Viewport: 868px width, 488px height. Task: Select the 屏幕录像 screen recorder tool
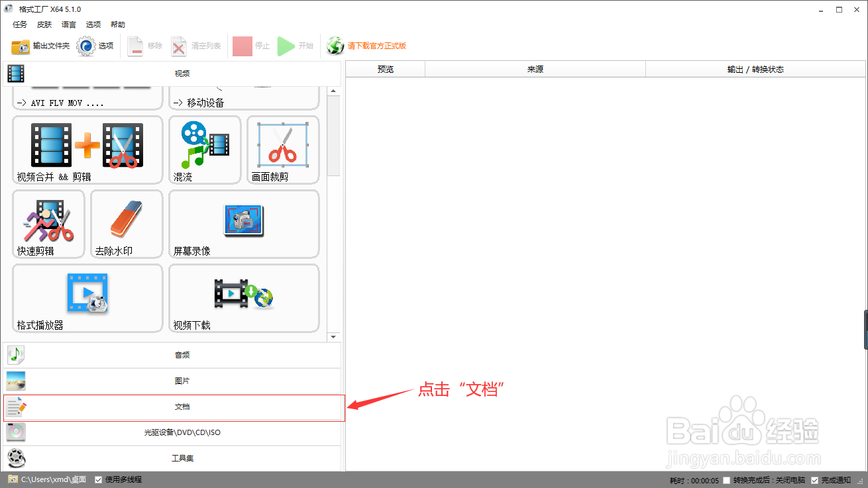coord(244,224)
